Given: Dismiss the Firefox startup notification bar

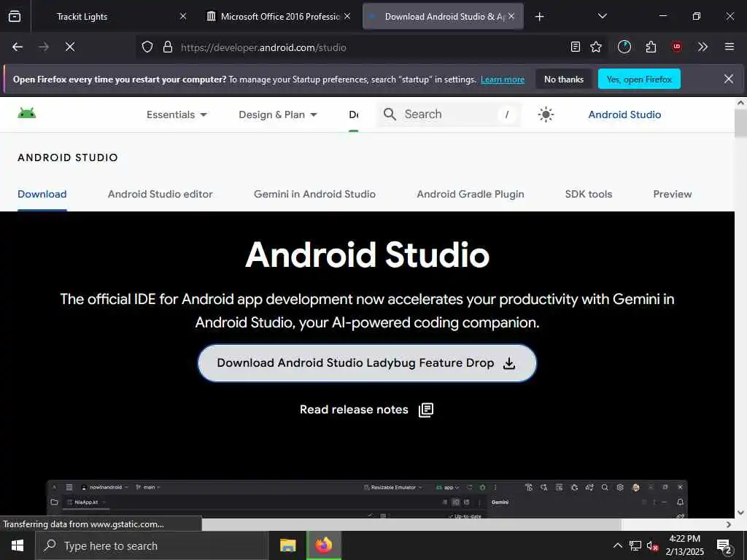Looking at the screenshot, I should coord(729,79).
